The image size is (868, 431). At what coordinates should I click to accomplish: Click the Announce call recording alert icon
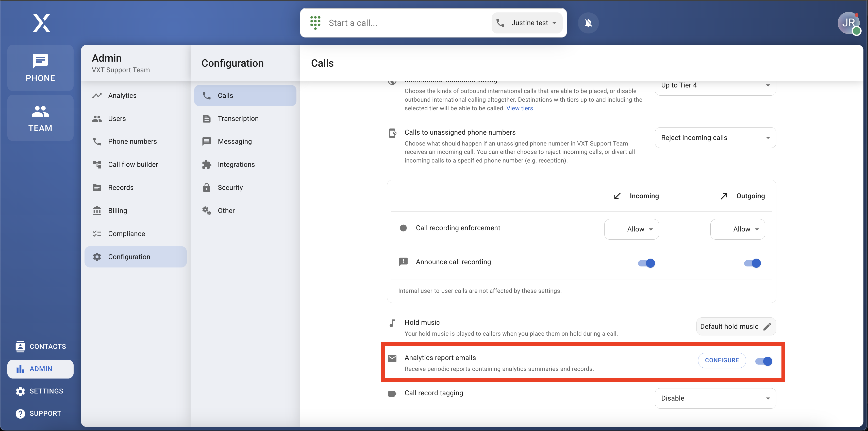(x=403, y=262)
